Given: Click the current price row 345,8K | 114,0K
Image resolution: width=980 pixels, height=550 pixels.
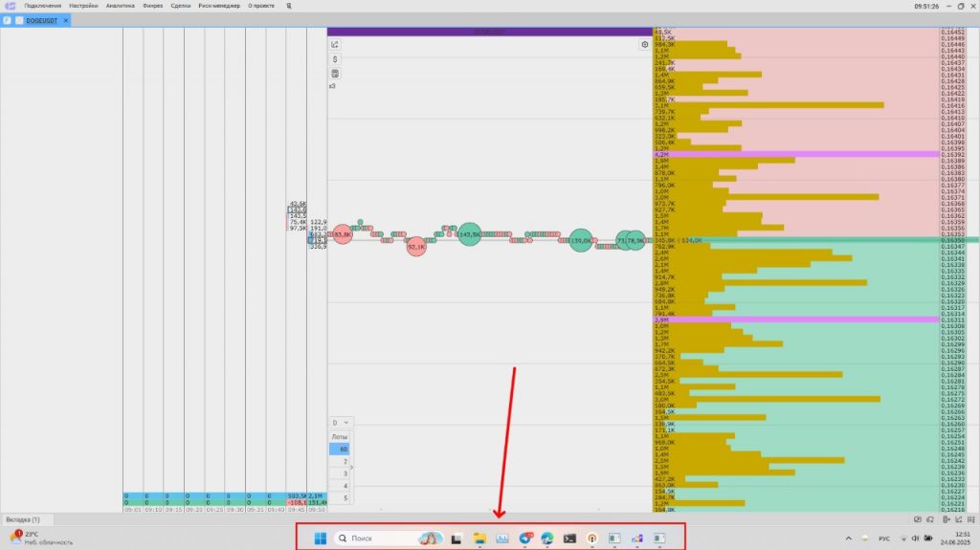Looking at the screenshot, I should tap(796, 240).
